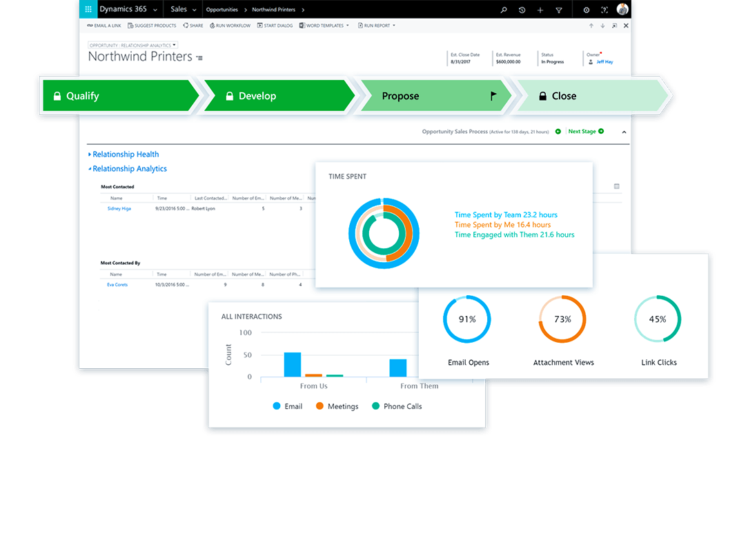Viewport: 748px width, 560px height.
Task: Click the search magnifier icon in top bar
Action: (x=504, y=10)
